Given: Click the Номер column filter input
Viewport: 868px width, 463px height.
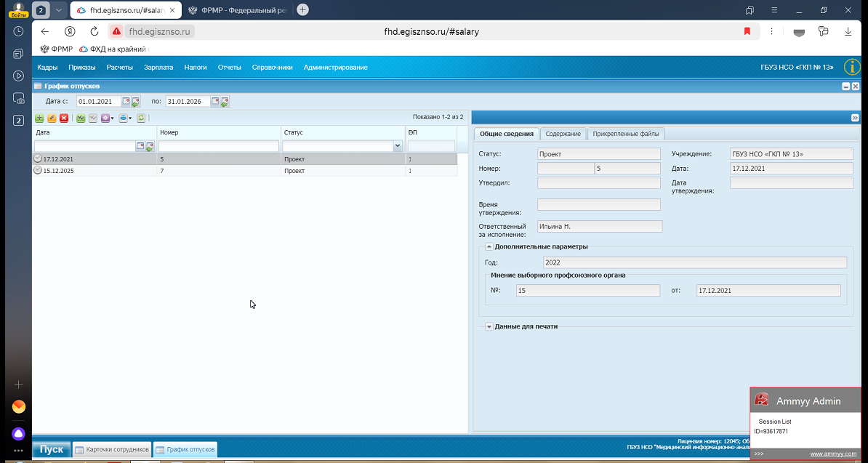Looking at the screenshot, I should [x=219, y=146].
